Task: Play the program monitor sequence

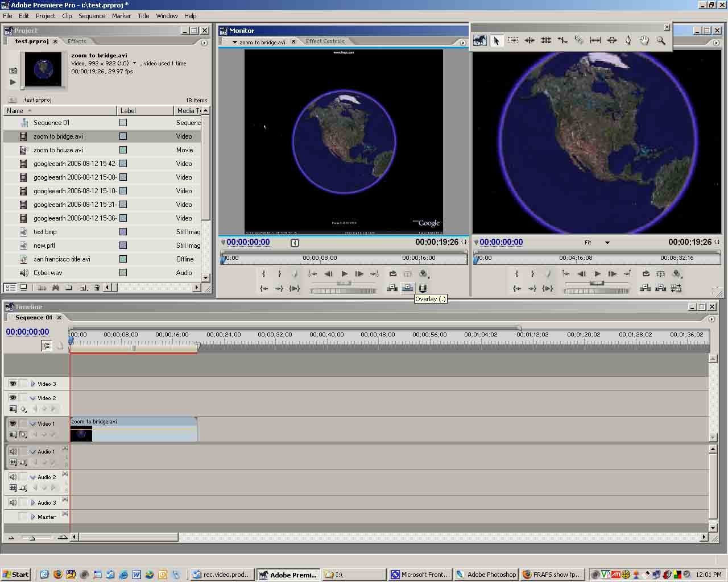Action: click(x=597, y=274)
